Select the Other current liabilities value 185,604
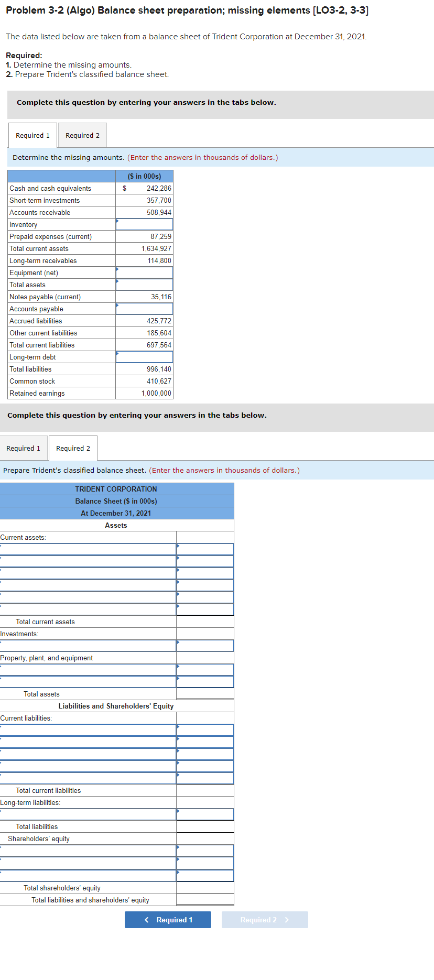Image resolution: width=434 pixels, height=980 pixels. pyautogui.click(x=159, y=333)
